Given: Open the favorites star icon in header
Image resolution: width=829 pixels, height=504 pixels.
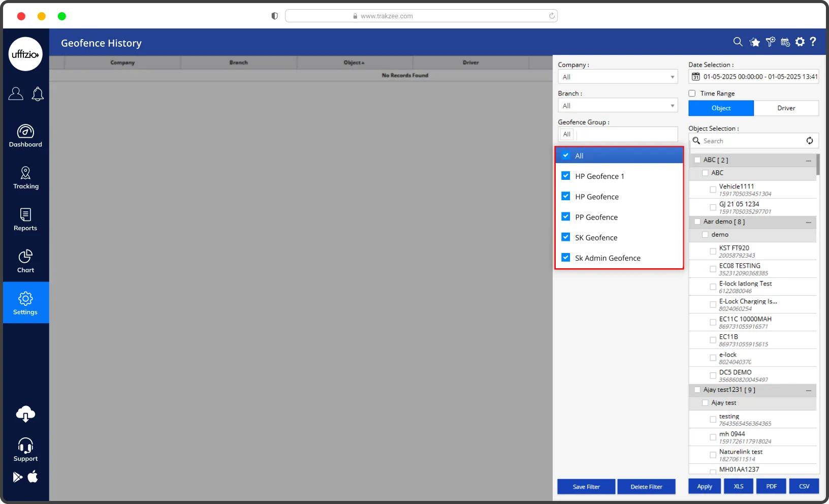Looking at the screenshot, I should click(754, 42).
